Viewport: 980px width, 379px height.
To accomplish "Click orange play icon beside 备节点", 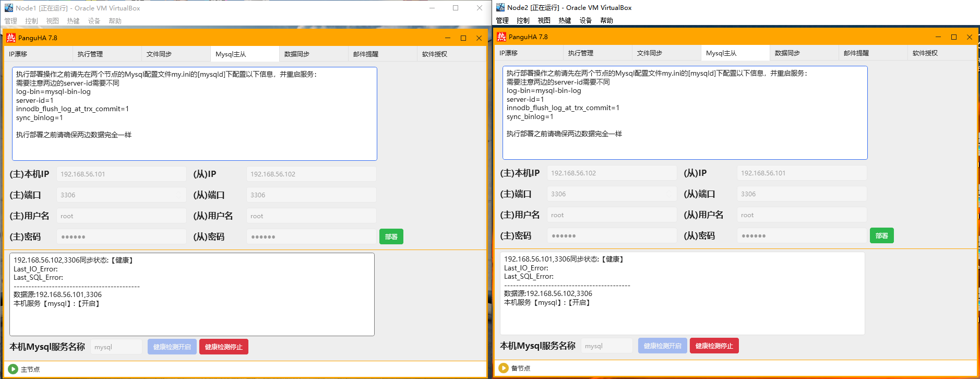I will [x=504, y=368].
